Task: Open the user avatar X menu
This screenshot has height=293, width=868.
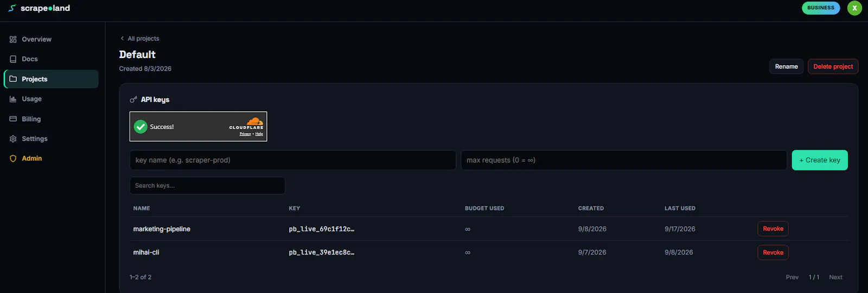Action: [x=854, y=8]
